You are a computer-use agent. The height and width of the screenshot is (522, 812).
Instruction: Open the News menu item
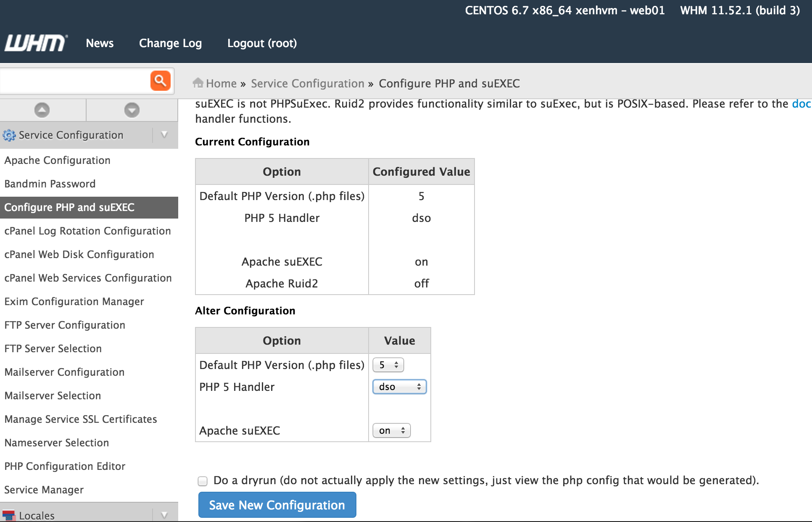tap(100, 43)
